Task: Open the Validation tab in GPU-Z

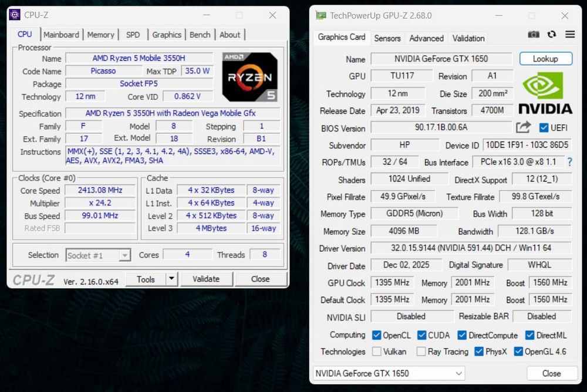Action: pos(468,38)
